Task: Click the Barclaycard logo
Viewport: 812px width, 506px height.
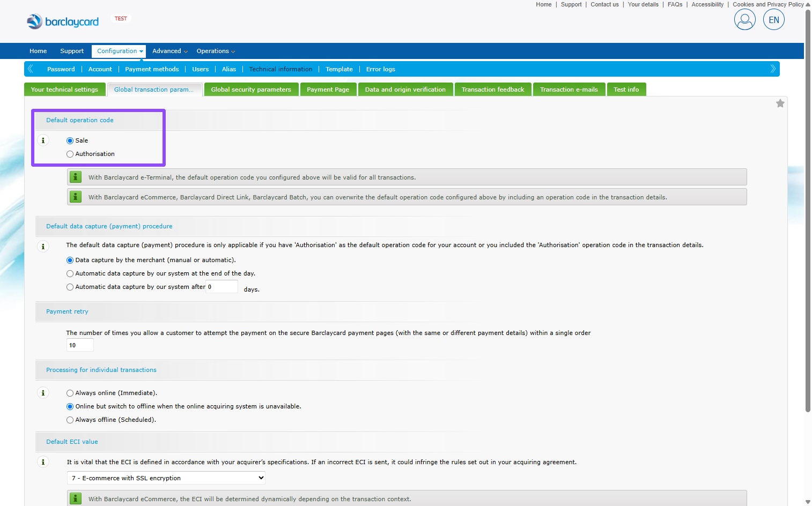Action: [63, 21]
